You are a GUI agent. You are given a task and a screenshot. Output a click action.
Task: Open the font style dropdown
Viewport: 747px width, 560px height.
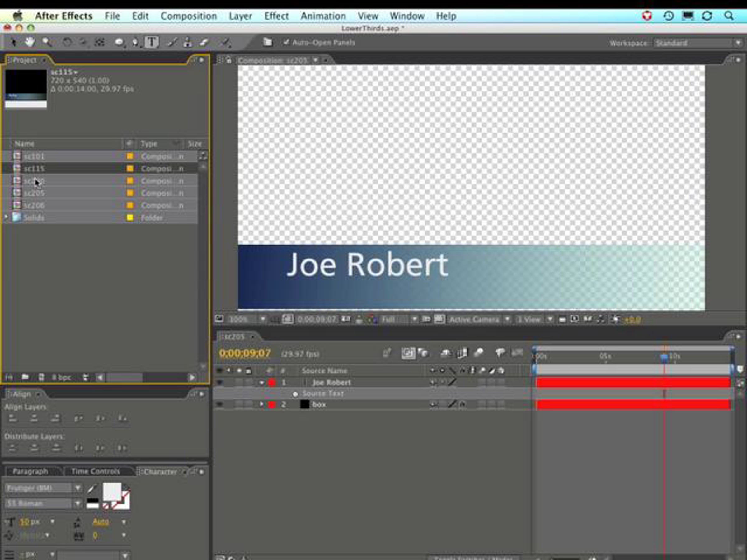(x=44, y=504)
